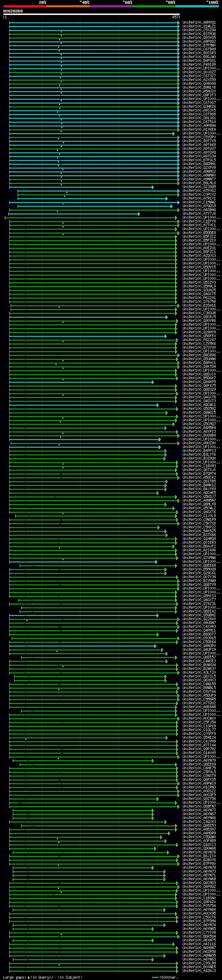Select the AV628269 query title
222x980 pixels.
[x=13, y=11]
